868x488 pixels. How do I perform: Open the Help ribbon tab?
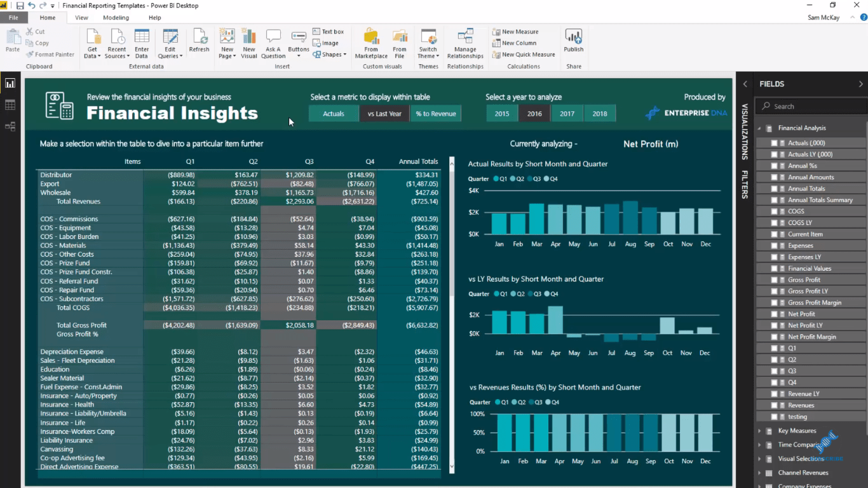(154, 18)
